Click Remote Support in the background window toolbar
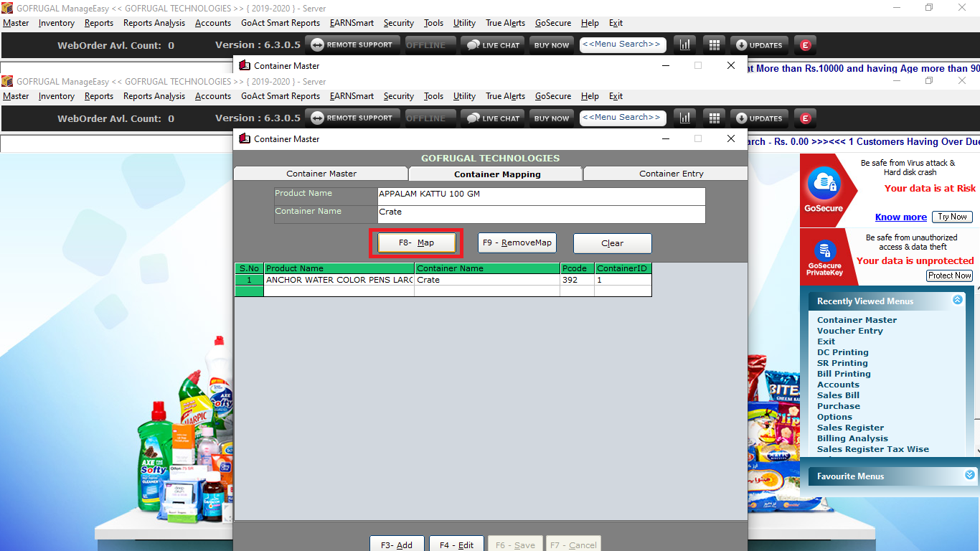 [x=352, y=44]
